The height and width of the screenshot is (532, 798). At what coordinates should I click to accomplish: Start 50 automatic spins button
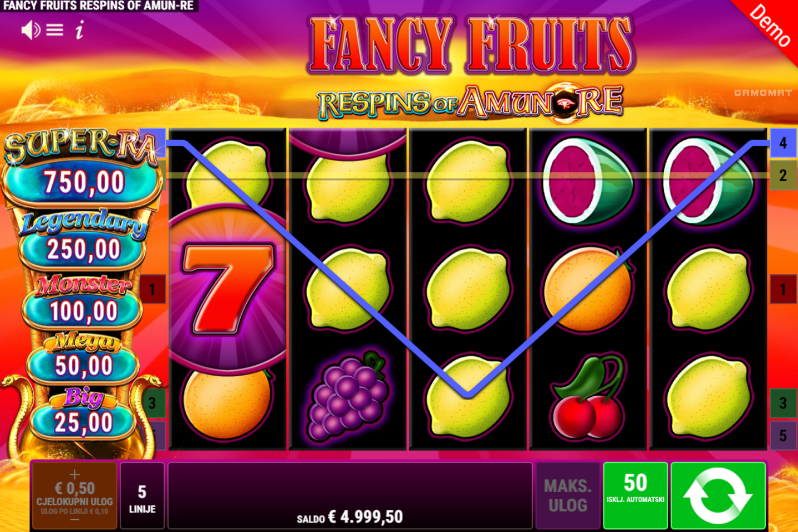click(x=636, y=495)
